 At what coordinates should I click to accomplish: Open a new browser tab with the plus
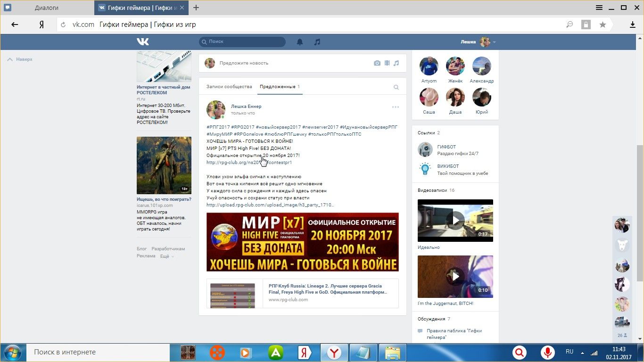point(196,8)
